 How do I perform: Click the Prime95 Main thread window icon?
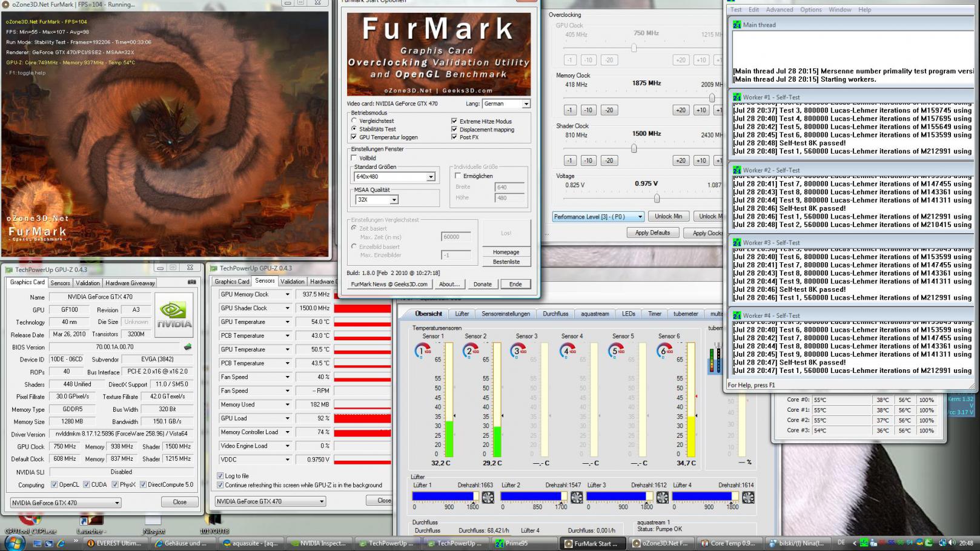click(737, 25)
